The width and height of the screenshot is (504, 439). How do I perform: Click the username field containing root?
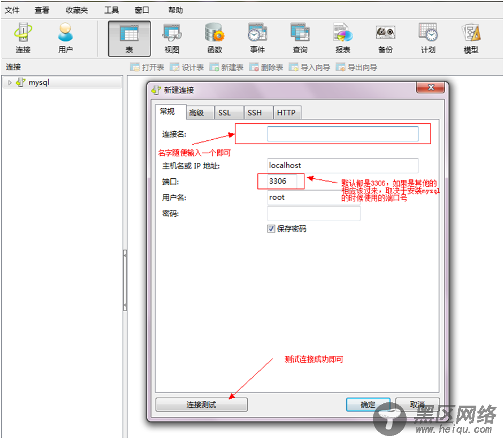pyautogui.click(x=313, y=197)
